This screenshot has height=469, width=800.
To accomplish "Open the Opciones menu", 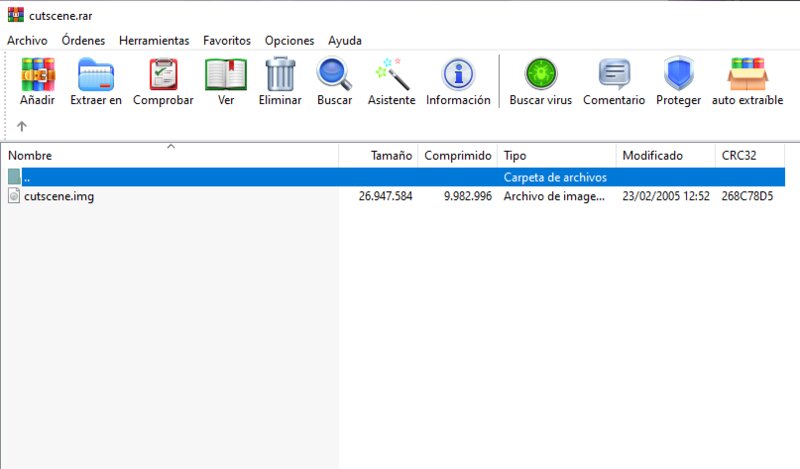I will (289, 40).
